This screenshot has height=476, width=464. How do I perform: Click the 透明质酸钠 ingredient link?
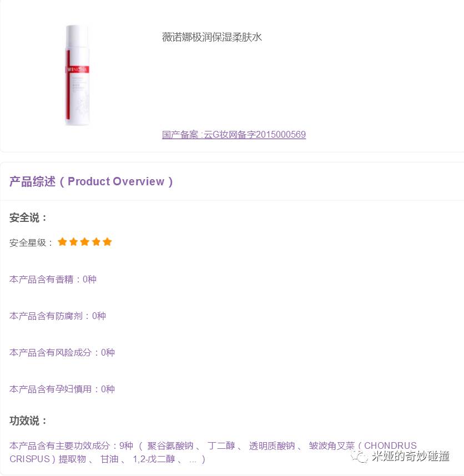[x=272, y=445]
